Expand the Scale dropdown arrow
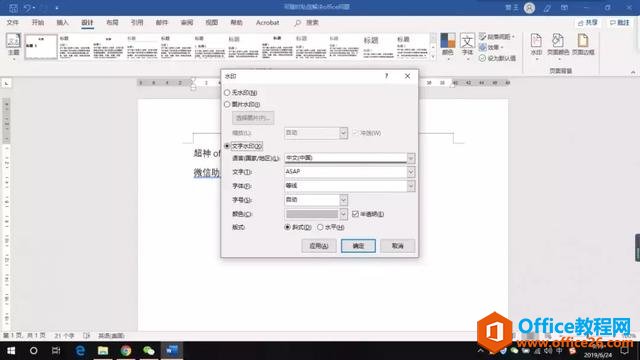Viewport: 640px width, 360px height. pos(343,133)
